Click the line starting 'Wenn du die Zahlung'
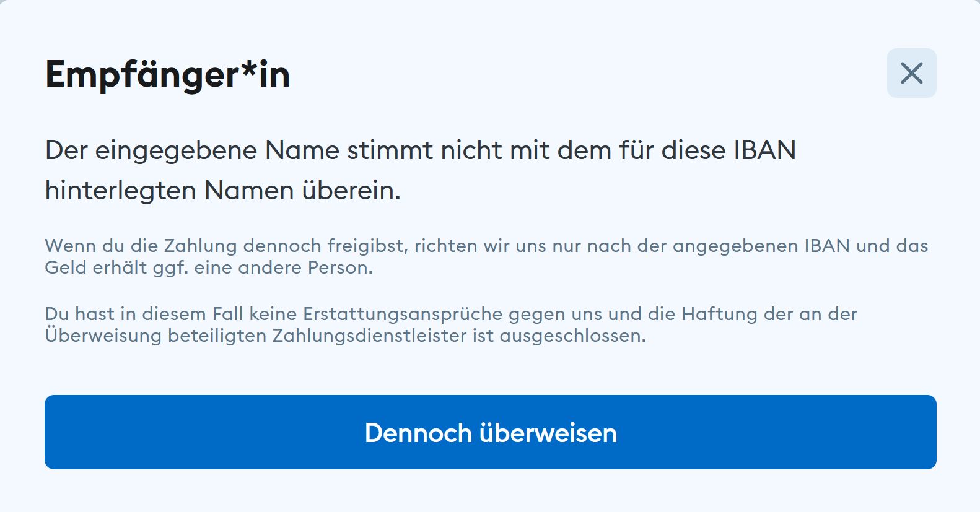 tap(486, 246)
